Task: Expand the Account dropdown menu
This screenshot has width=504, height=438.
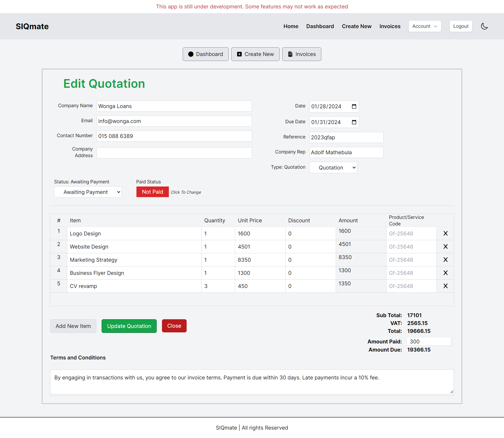Action: coord(424,26)
